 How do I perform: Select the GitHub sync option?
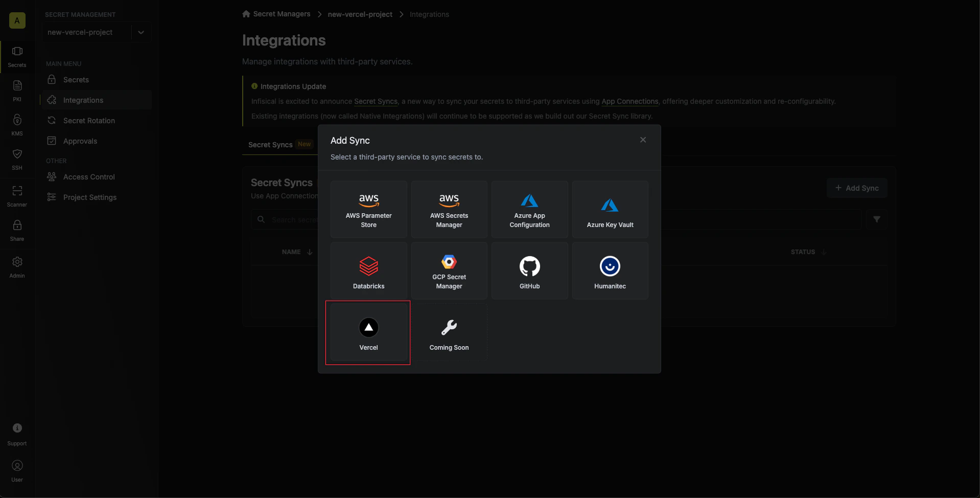(x=529, y=271)
